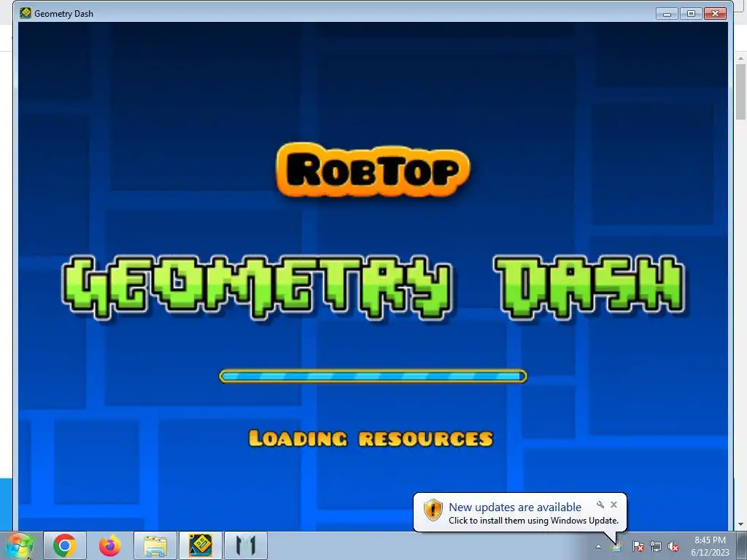
Task: Click the muted volume speaker icon
Action: click(673, 547)
